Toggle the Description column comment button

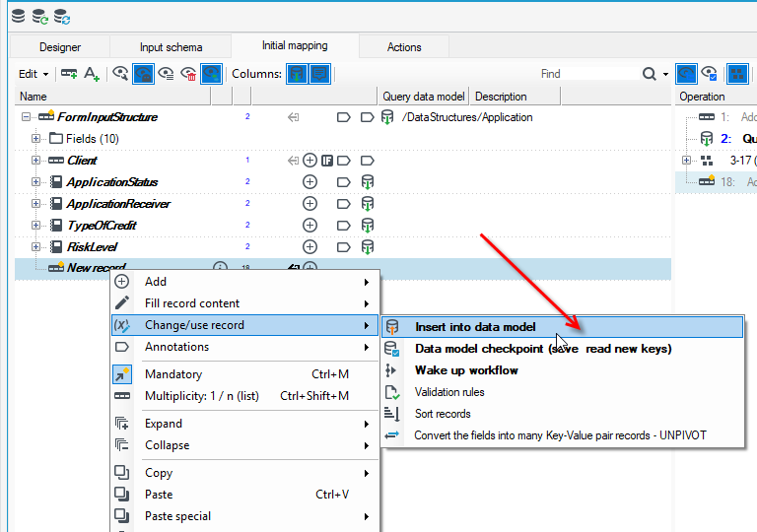319,74
